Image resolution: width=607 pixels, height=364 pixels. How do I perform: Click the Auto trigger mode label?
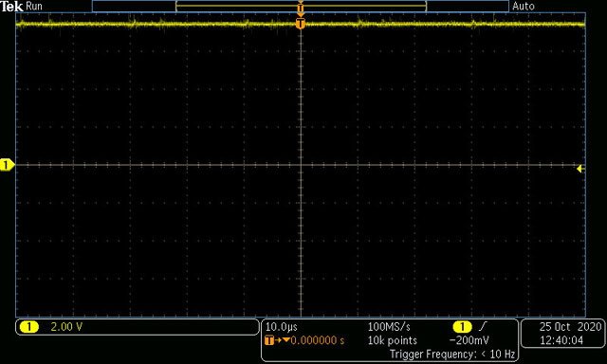[524, 7]
